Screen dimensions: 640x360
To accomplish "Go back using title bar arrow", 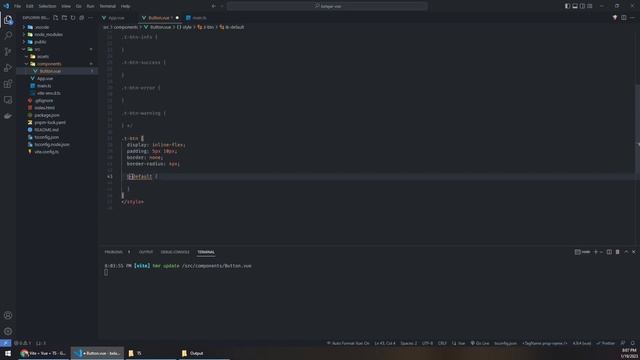I will click(x=213, y=6).
